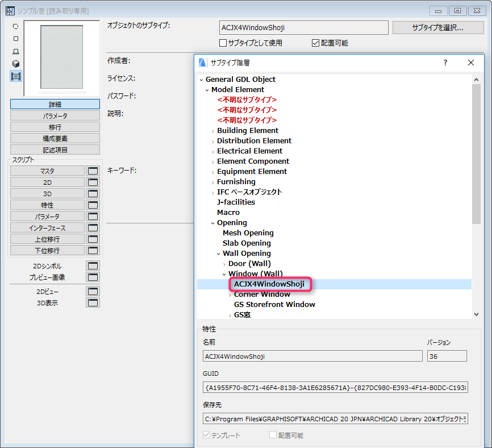Open 3D表示 in new window
The image size is (492, 448).
[x=93, y=302]
